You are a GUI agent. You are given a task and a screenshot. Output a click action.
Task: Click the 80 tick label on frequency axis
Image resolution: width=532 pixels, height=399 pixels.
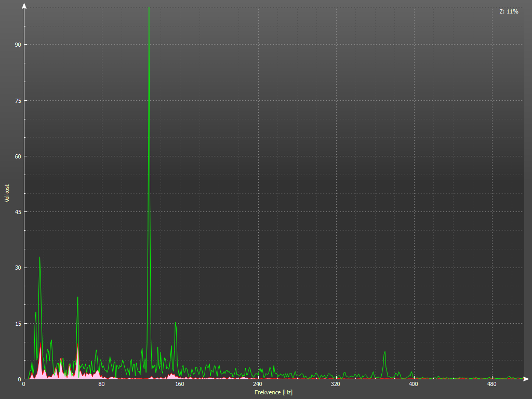coord(101,384)
